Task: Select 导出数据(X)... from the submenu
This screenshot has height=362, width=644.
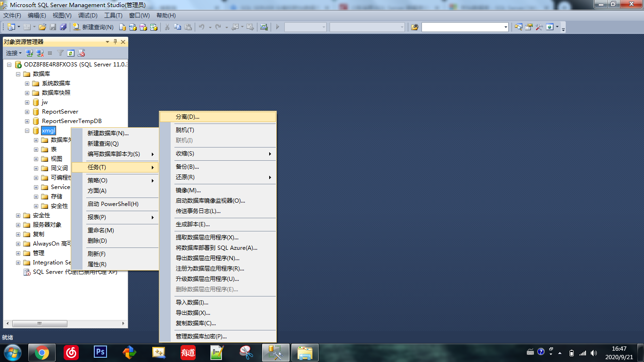Action: tap(217, 313)
